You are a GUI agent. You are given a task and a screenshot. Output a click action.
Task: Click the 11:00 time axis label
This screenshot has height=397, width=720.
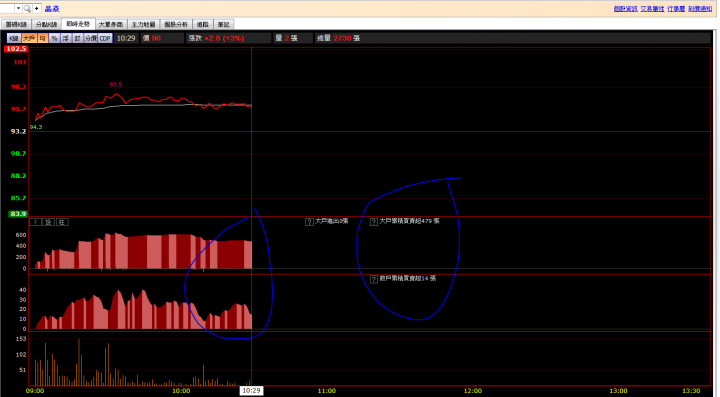326,391
